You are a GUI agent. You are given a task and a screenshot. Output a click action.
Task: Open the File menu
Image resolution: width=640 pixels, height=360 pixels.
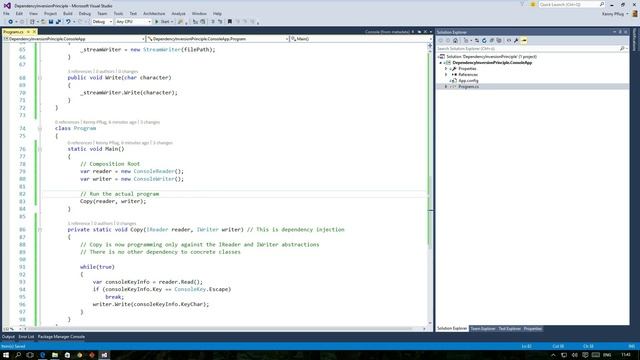coord(7,13)
